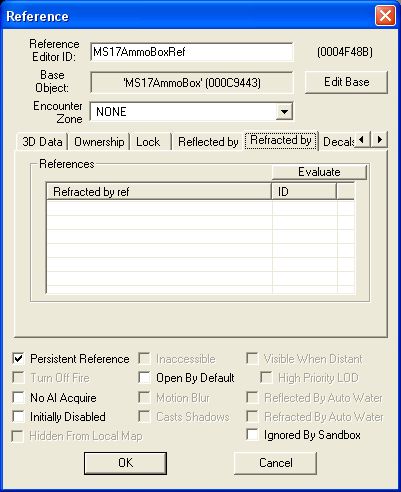Switch to the Reflected by tab

[208, 142]
